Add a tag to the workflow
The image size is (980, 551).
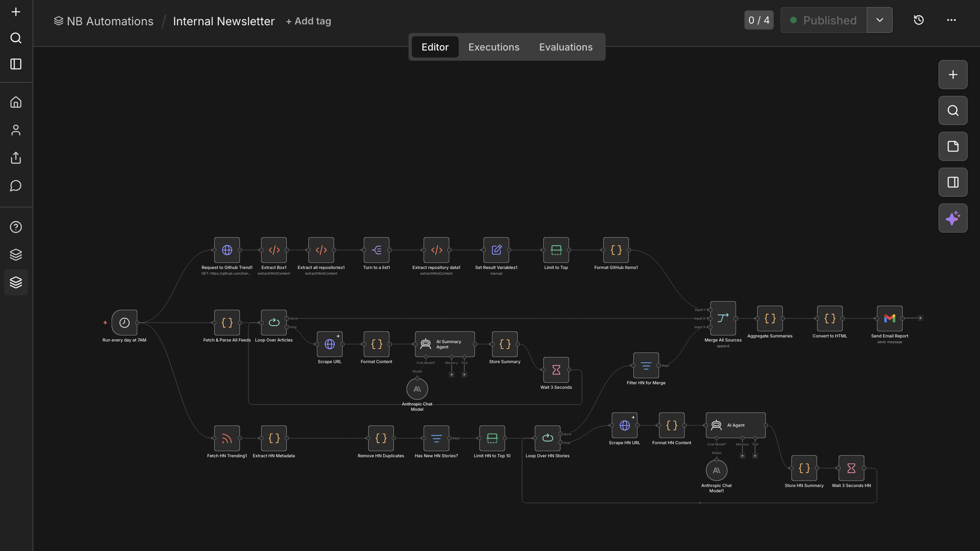[x=308, y=21]
